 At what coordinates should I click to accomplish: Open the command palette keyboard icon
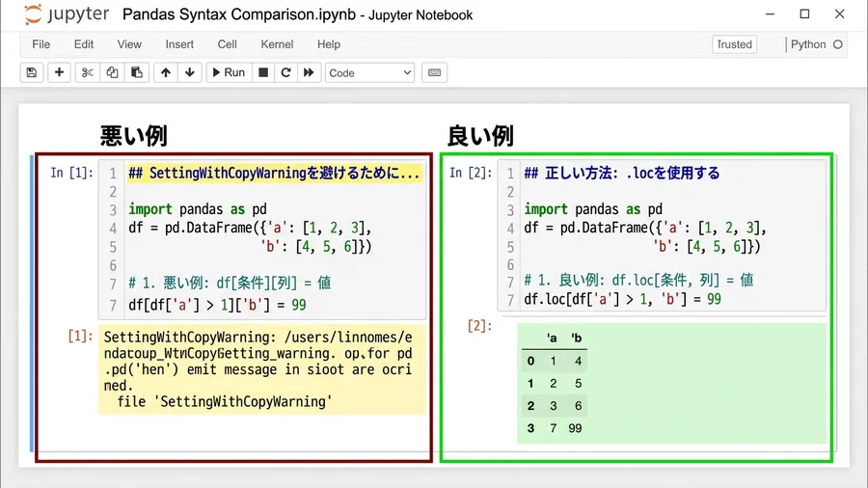pyautogui.click(x=435, y=72)
